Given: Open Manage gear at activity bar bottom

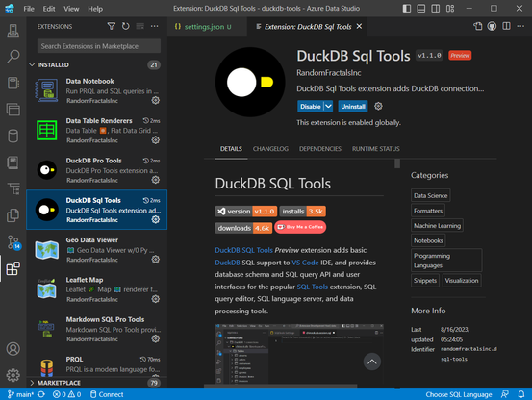Looking at the screenshot, I should [x=13, y=375].
